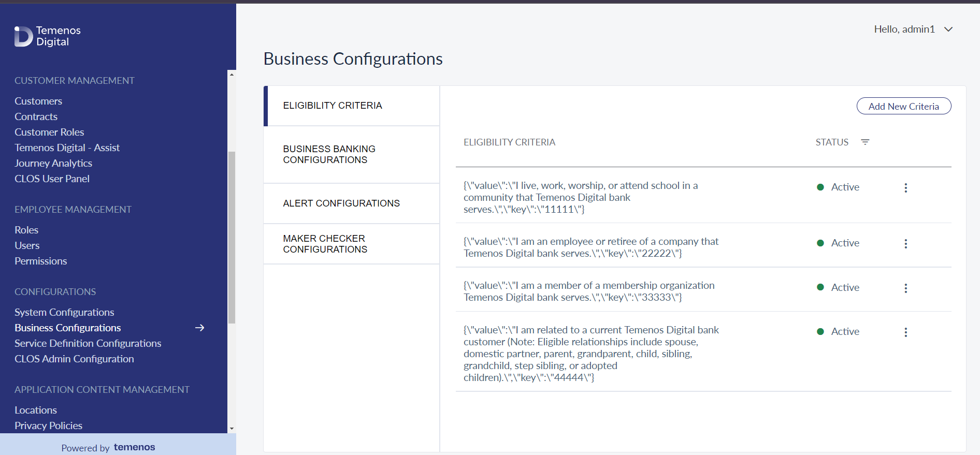Switch to Business Banking Configurations tab
Screen dimensions: 980x455
pyautogui.click(x=352, y=154)
